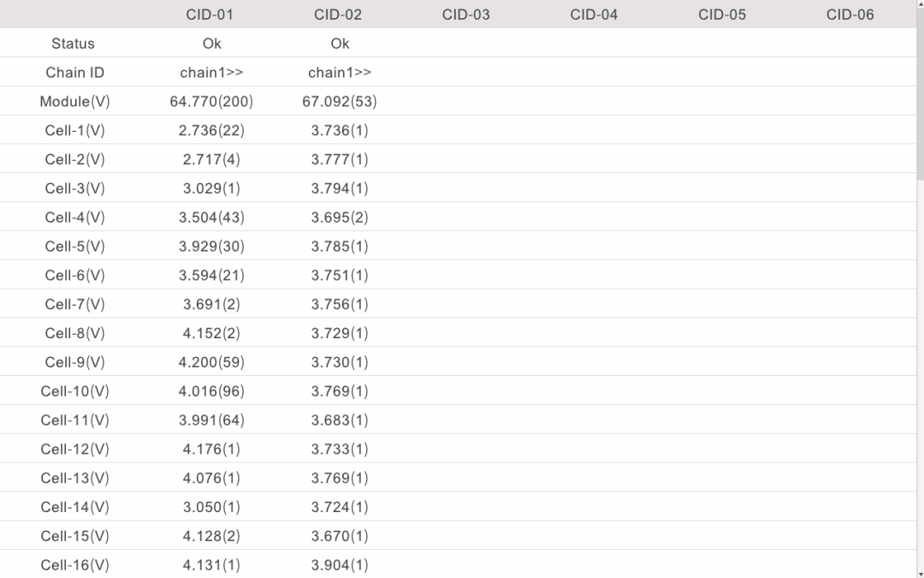
Task: Select the CID-04 column header
Action: [594, 15]
